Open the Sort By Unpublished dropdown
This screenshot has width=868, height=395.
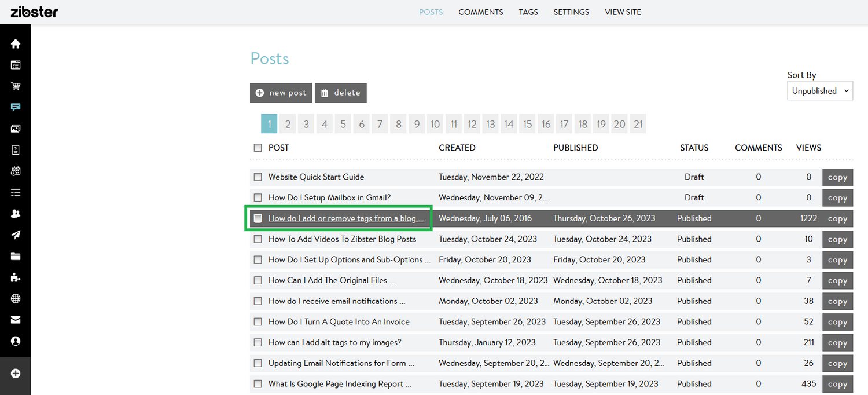click(x=819, y=90)
